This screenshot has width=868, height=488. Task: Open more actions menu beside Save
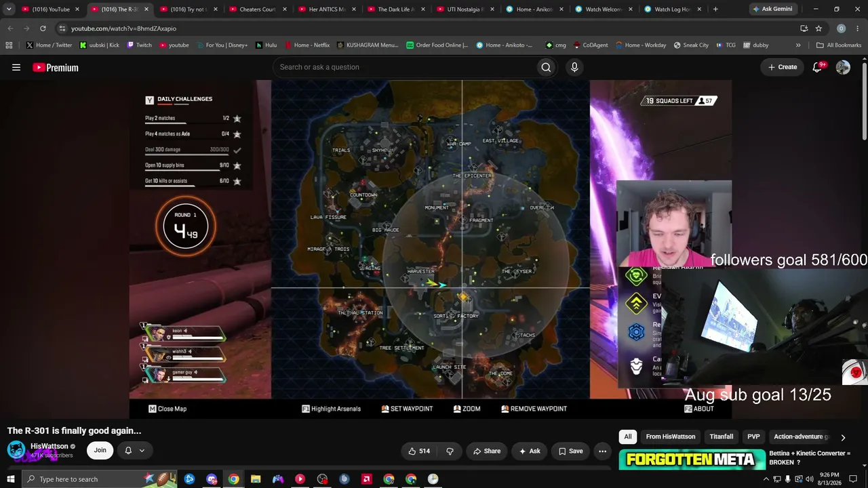point(602,451)
